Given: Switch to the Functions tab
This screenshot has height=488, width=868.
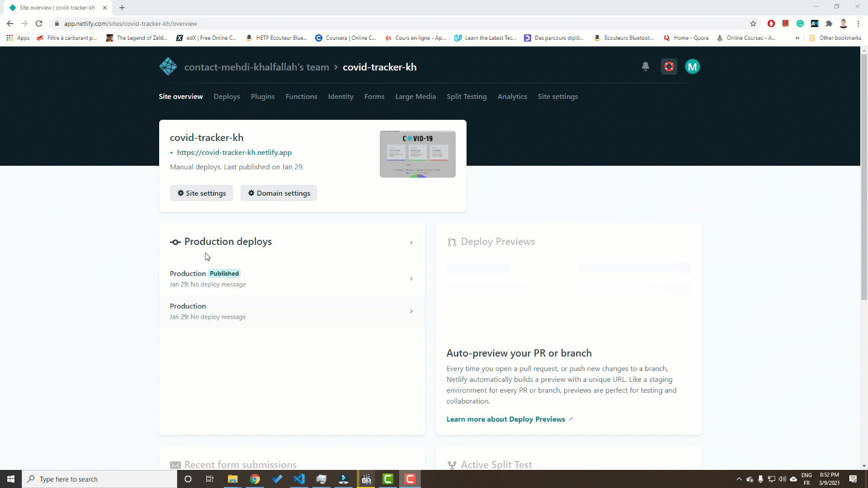Looking at the screenshot, I should 301,96.
